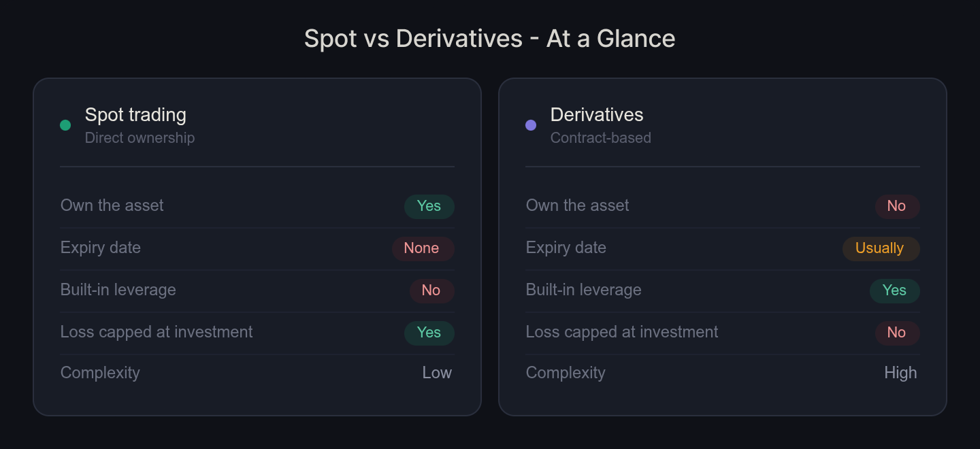Viewport: 980px width, 449px height.
Task: Click the Yes badge for spot Own the asset
Action: [x=429, y=206]
